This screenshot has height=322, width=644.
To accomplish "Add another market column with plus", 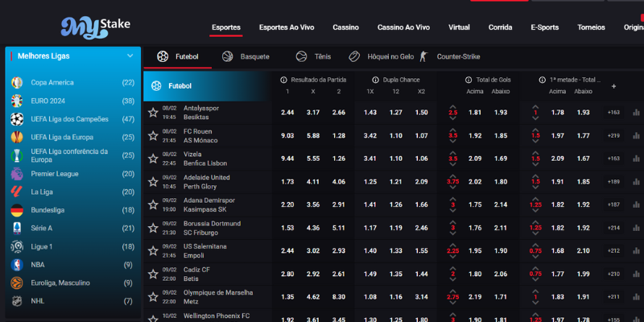I will (x=613, y=86).
